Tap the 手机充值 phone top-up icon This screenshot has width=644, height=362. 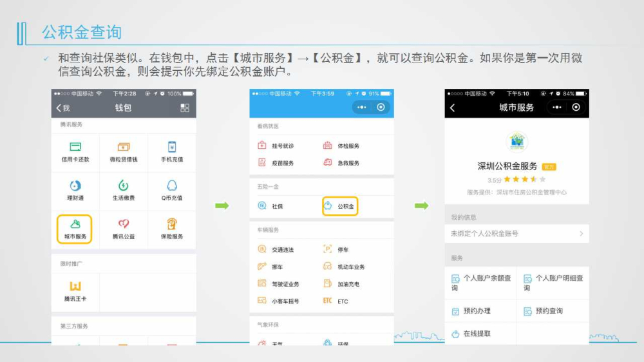(172, 152)
